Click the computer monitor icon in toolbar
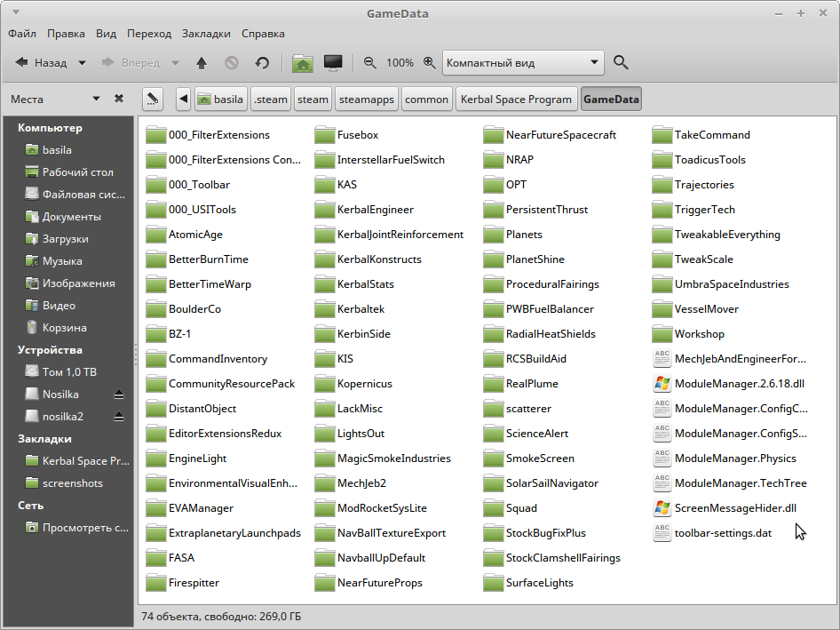The width and height of the screenshot is (840, 630). tap(333, 63)
